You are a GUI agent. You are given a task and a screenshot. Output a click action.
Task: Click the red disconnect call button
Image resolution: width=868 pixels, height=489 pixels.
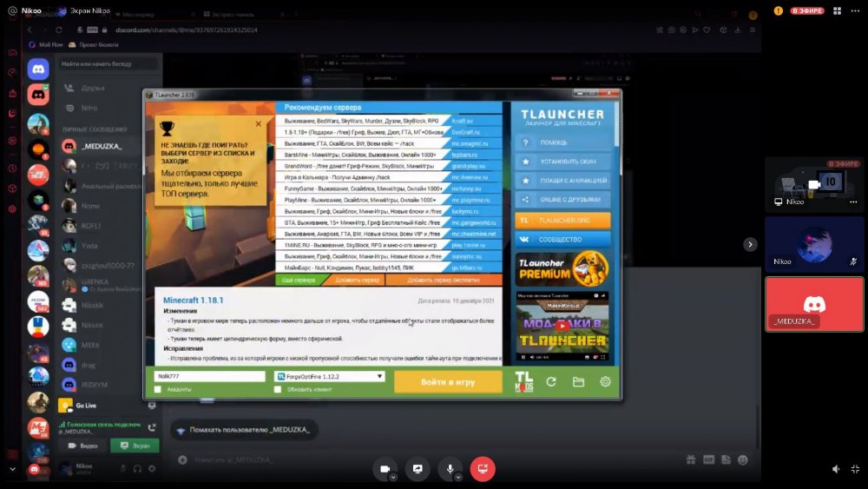click(x=483, y=469)
